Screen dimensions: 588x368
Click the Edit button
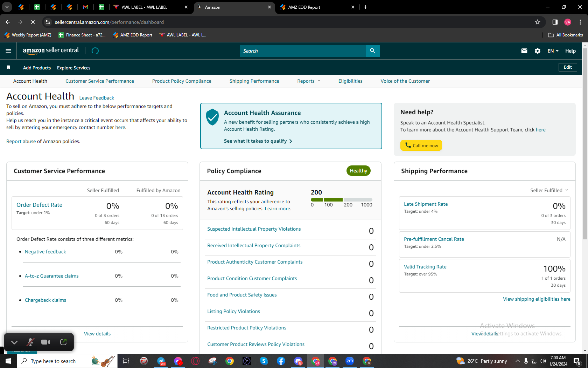click(568, 67)
